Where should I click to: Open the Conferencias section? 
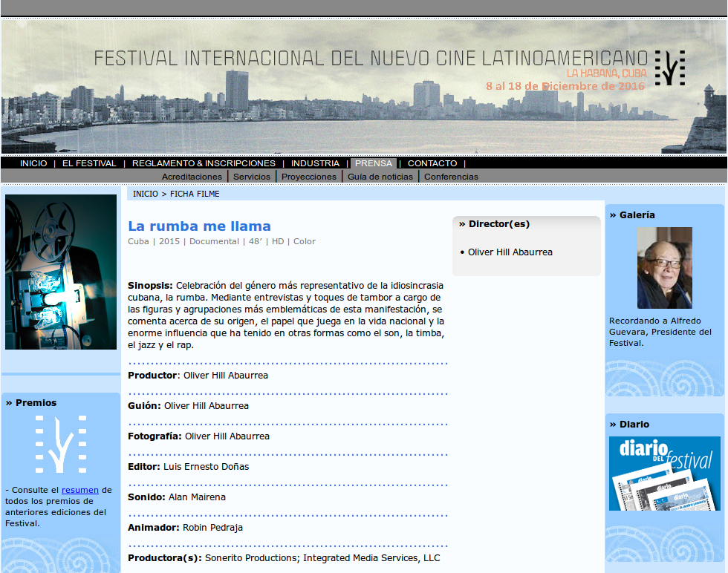[x=449, y=176]
